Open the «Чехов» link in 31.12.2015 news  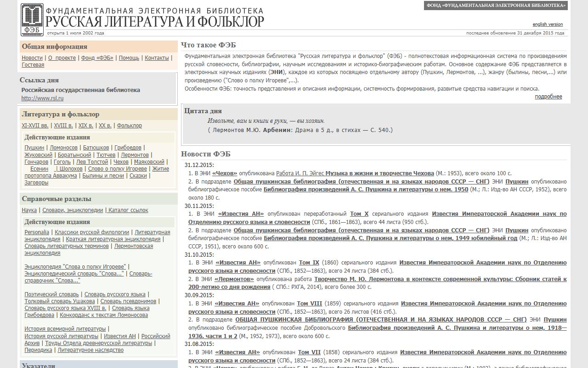click(x=225, y=173)
